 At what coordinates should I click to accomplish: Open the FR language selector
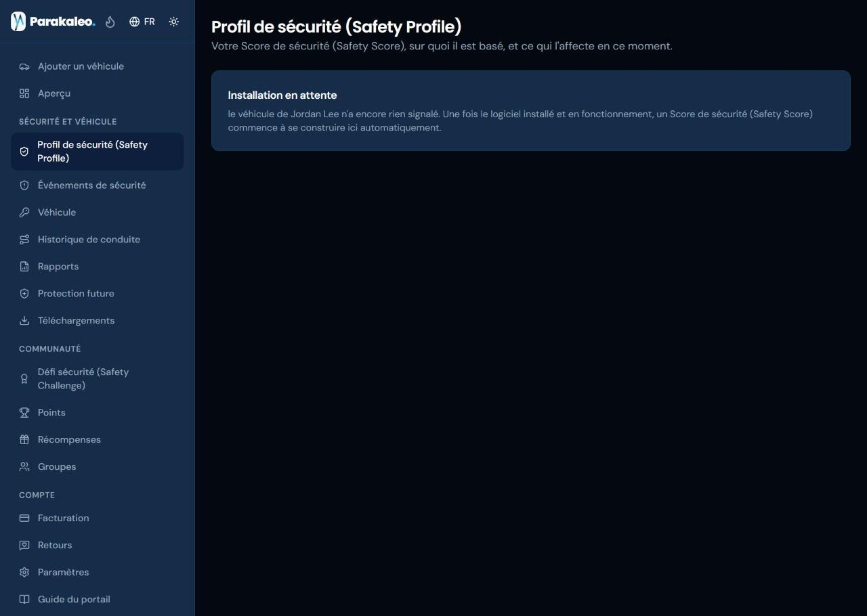(x=142, y=22)
